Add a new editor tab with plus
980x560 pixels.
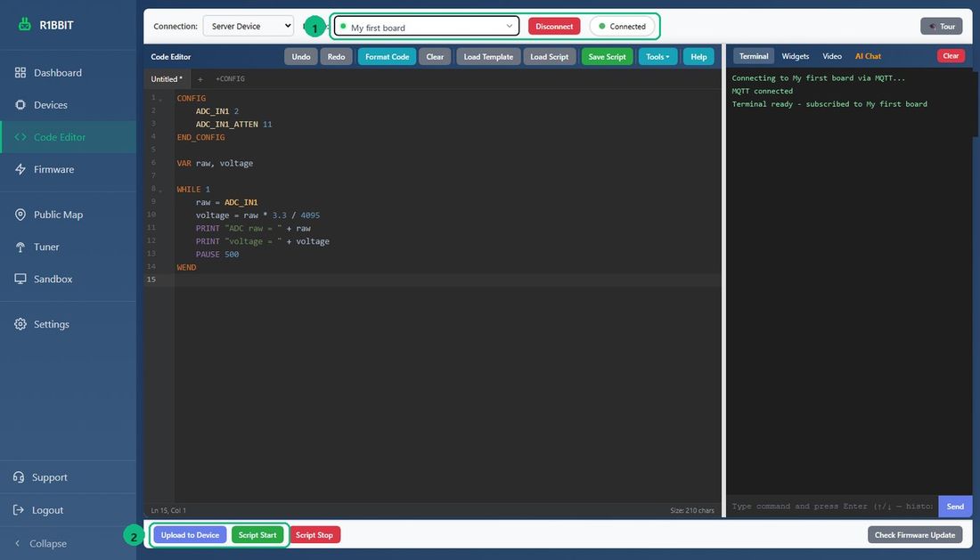pyautogui.click(x=200, y=79)
